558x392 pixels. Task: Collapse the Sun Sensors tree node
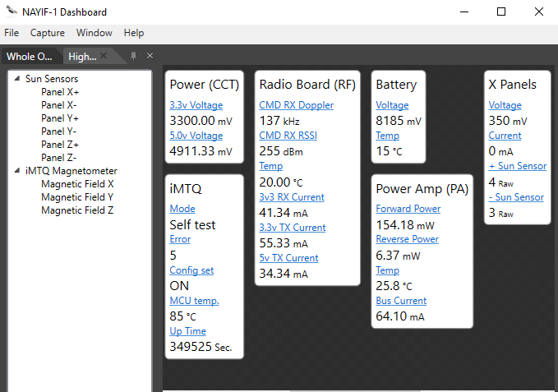(x=17, y=79)
